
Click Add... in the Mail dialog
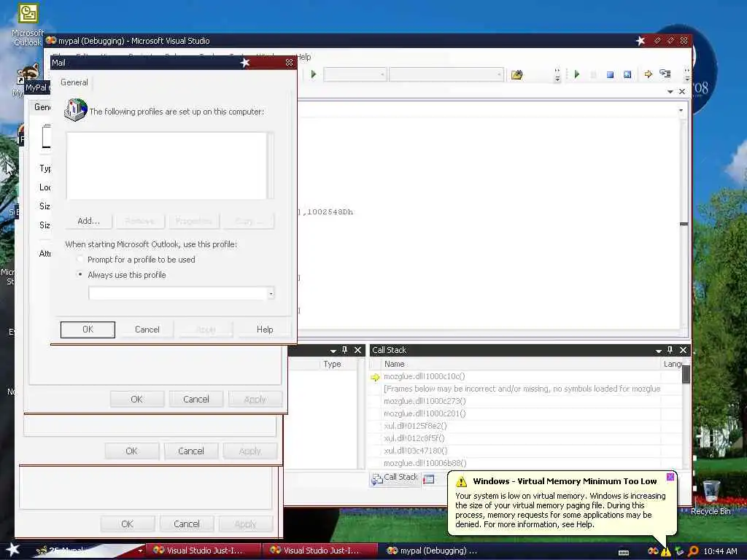coord(88,221)
